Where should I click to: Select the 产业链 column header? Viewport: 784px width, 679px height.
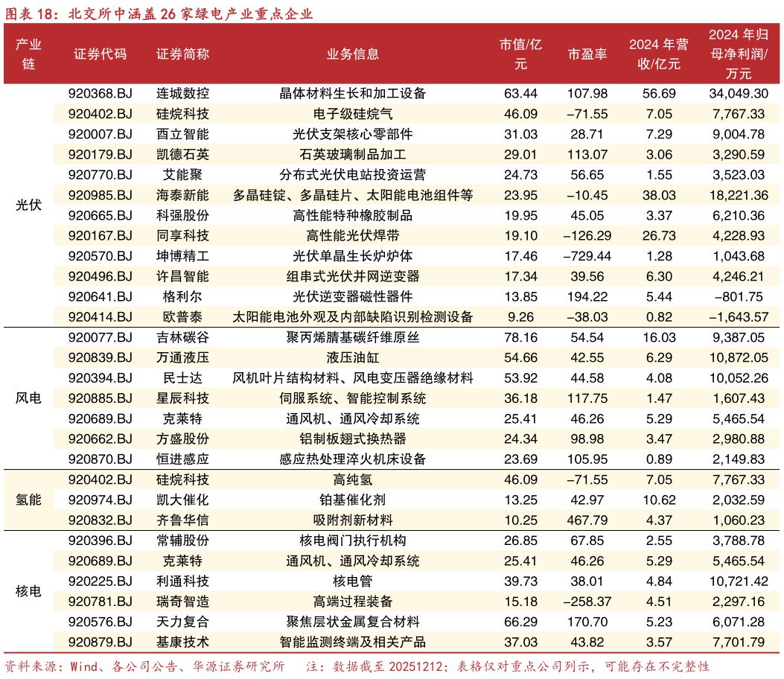[x=28, y=54]
